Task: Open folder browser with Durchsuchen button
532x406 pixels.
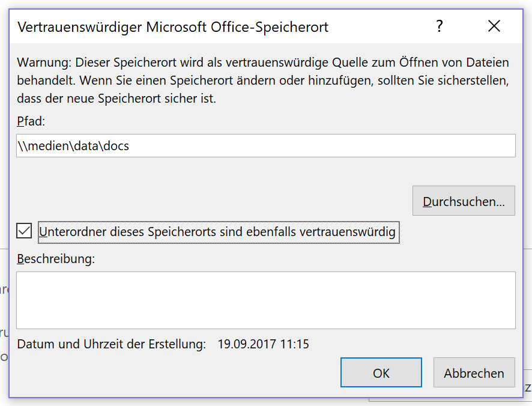Action: point(464,201)
